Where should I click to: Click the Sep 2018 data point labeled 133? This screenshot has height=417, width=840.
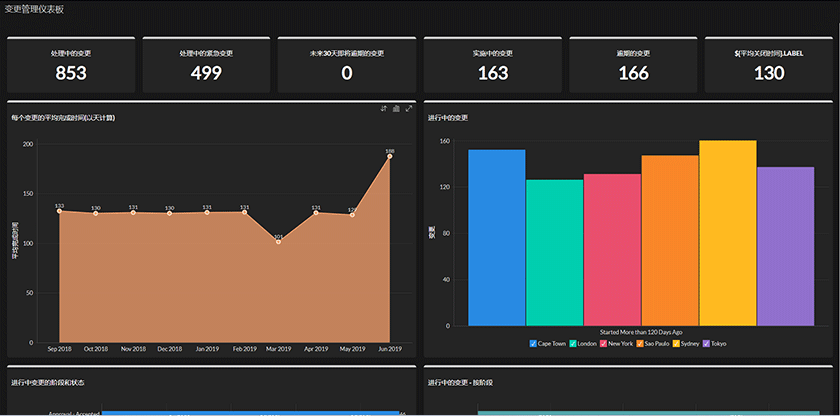pos(59,211)
